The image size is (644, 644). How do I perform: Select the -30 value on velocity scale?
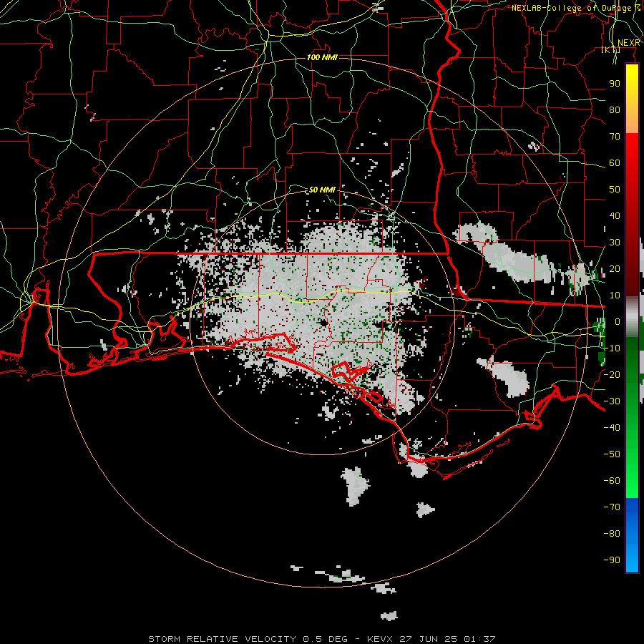[x=612, y=401]
